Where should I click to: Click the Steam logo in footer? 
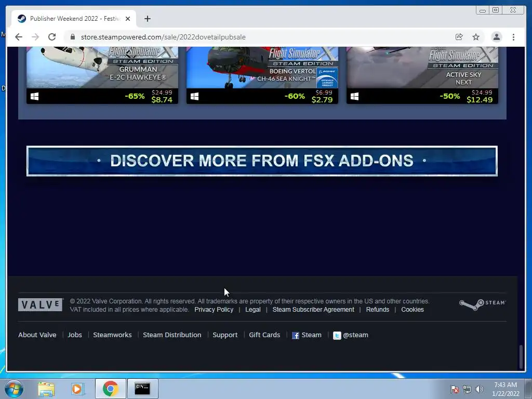pyautogui.click(x=483, y=303)
